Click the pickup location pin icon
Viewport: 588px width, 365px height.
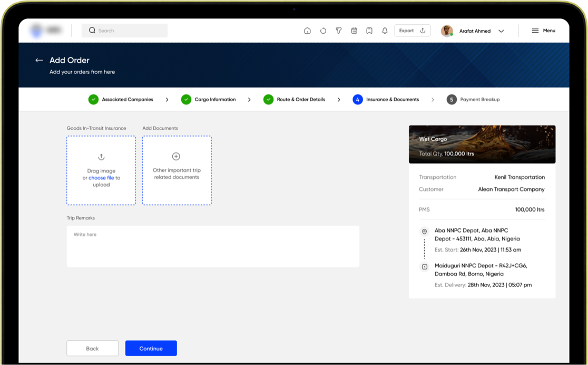425,232
